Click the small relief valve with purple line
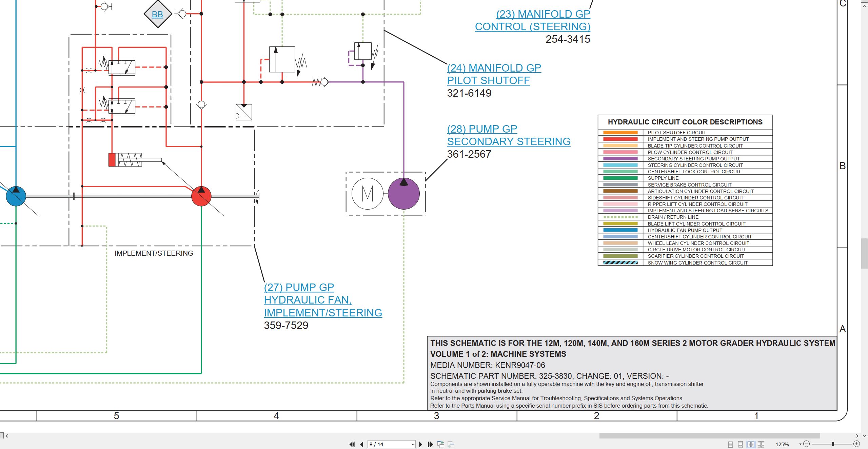 pyautogui.click(x=363, y=52)
